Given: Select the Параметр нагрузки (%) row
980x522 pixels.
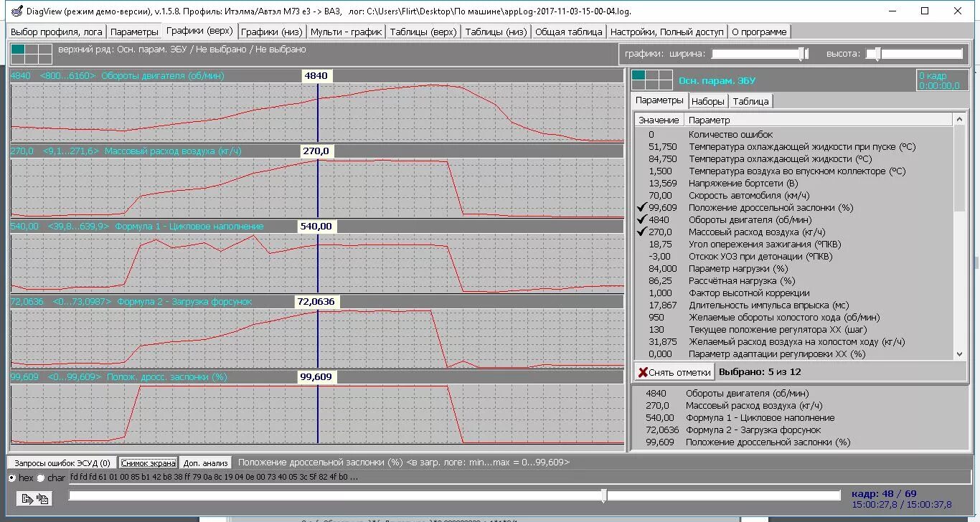Looking at the screenshot, I should (x=794, y=268).
